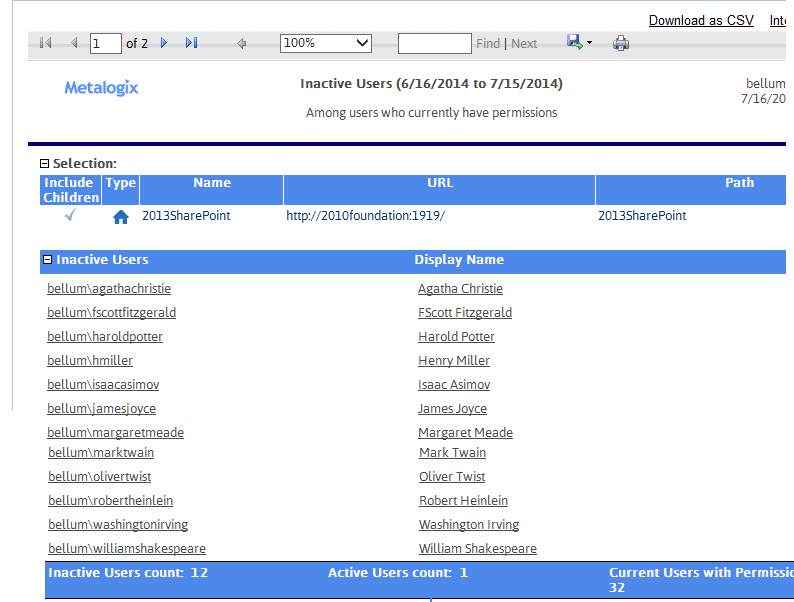Image resolution: width=794 pixels, height=602 pixels.
Task: Open the export format dropdown arrow
Action: pos(589,43)
